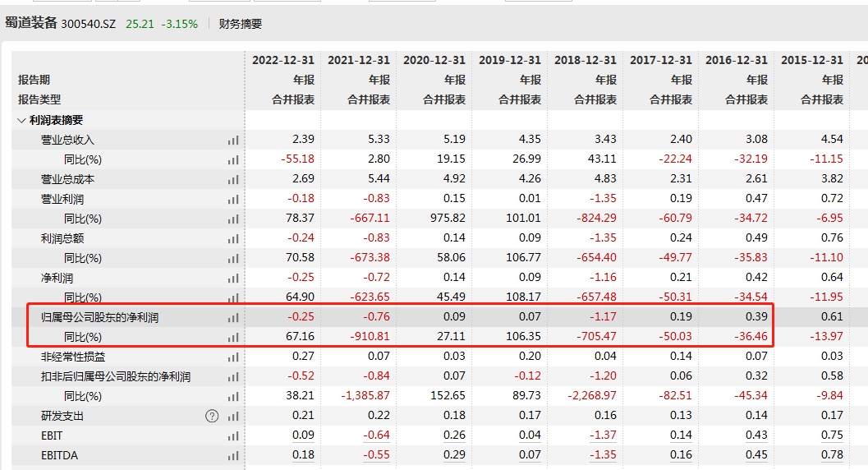Image resolution: width=868 pixels, height=470 pixels.
Task: Select the 2020-12-31 column header
Action: click(x=434, y=60)
